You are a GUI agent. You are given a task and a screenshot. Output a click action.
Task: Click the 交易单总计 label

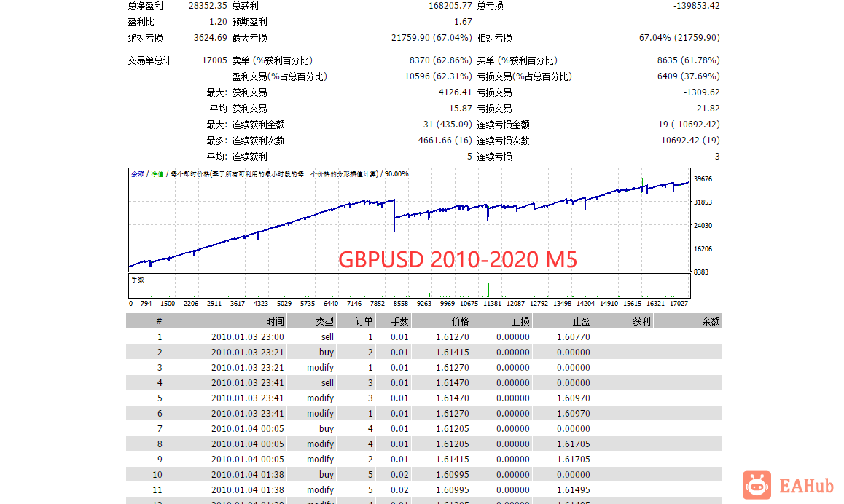coord(149,60)
